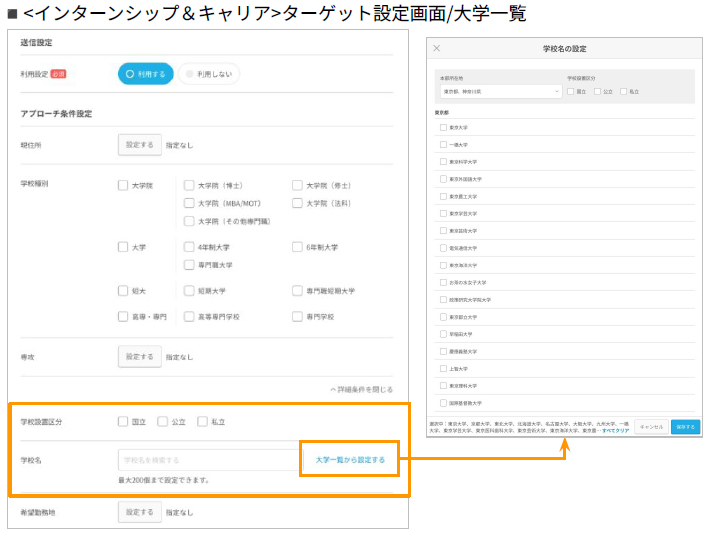Click 設定する button for 専攻
Image resolution: width=715 pixels, height=534 pixels.
[x=139, y=356]
